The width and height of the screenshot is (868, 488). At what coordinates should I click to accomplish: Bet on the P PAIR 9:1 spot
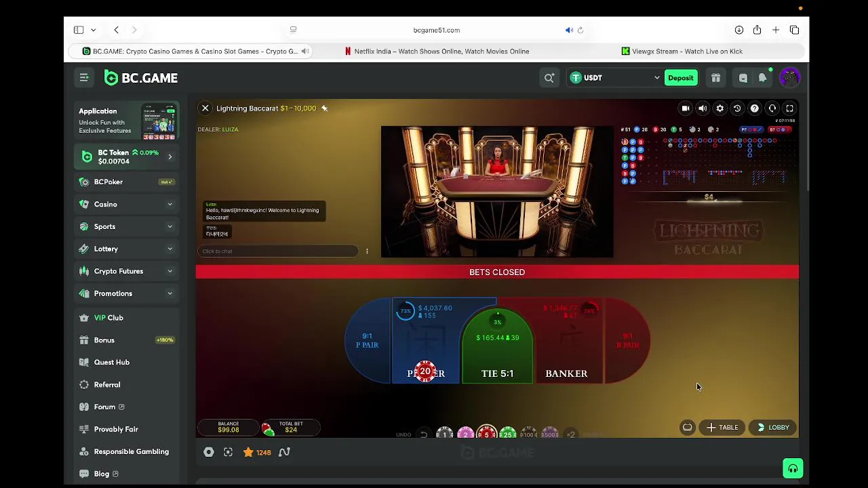[368, 341]
